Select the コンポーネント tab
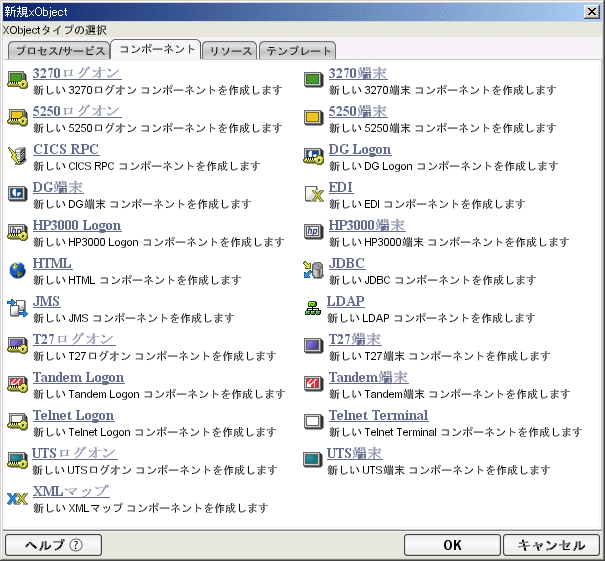605x561 pixels. [x=156, y=49]
